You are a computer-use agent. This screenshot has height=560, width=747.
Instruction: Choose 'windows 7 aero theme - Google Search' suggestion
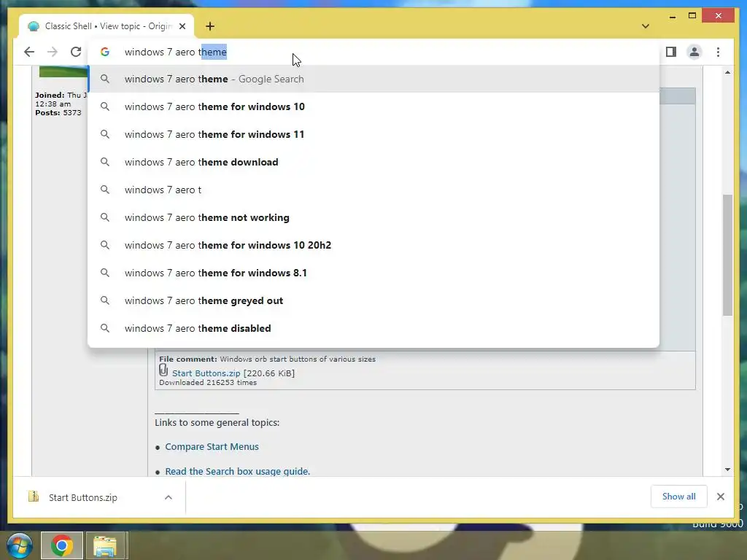click(x=374, y=79)
